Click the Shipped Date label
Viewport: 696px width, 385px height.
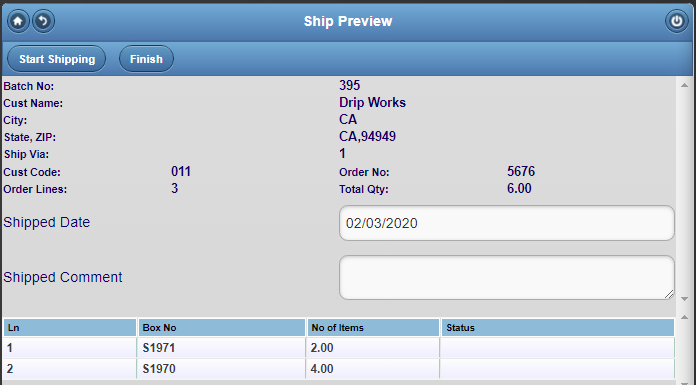point(47,222)
